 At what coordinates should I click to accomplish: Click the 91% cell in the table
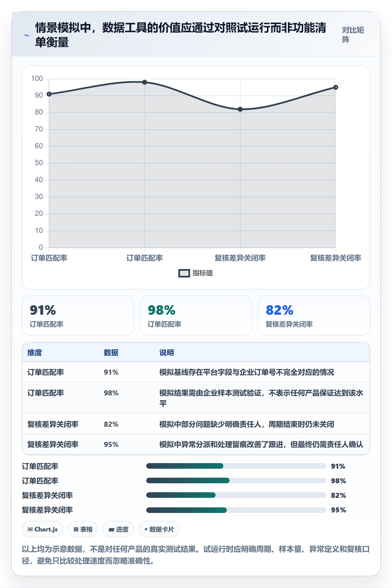click(111, 372)
